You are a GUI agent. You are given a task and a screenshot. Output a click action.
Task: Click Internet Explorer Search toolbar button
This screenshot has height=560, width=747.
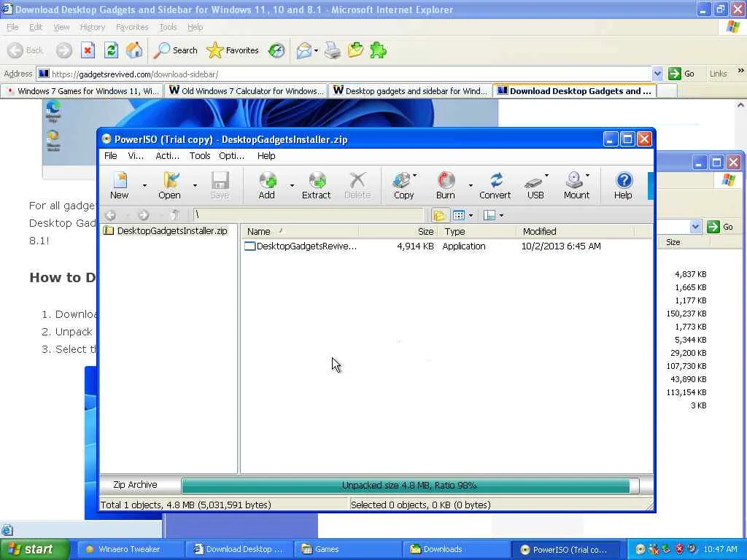point(175,50)
